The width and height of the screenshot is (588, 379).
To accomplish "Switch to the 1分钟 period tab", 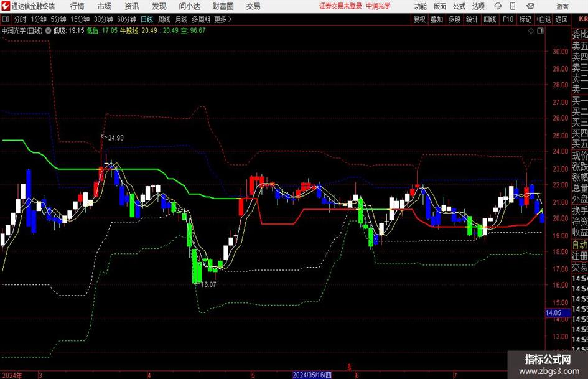I will tap(39, 19).
